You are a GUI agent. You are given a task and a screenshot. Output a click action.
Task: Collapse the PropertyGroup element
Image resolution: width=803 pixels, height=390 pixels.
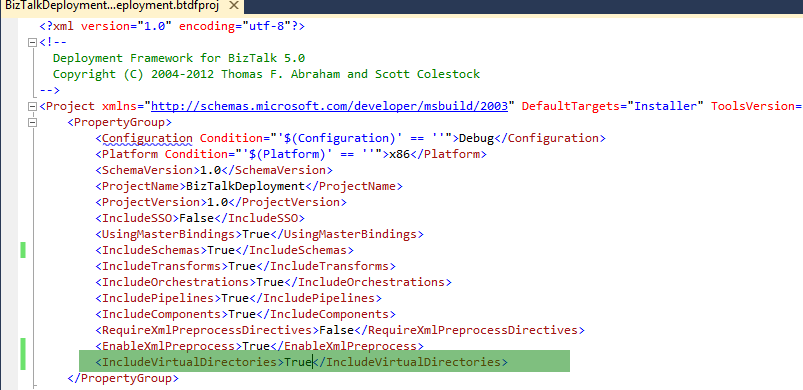click(x=33, y=123)
